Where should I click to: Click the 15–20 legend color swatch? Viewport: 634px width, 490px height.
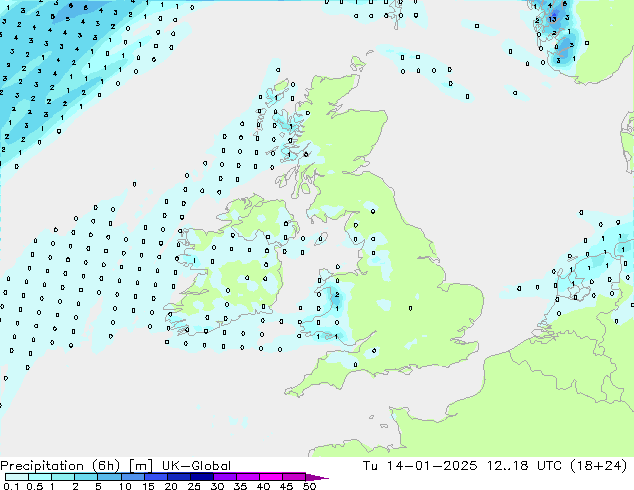(155, 477)
